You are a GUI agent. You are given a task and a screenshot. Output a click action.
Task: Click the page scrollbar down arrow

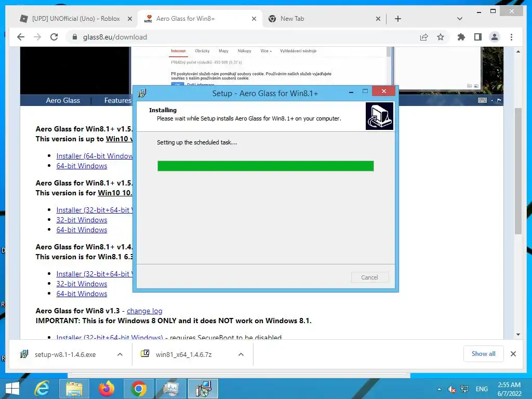(x=518, y=335)
